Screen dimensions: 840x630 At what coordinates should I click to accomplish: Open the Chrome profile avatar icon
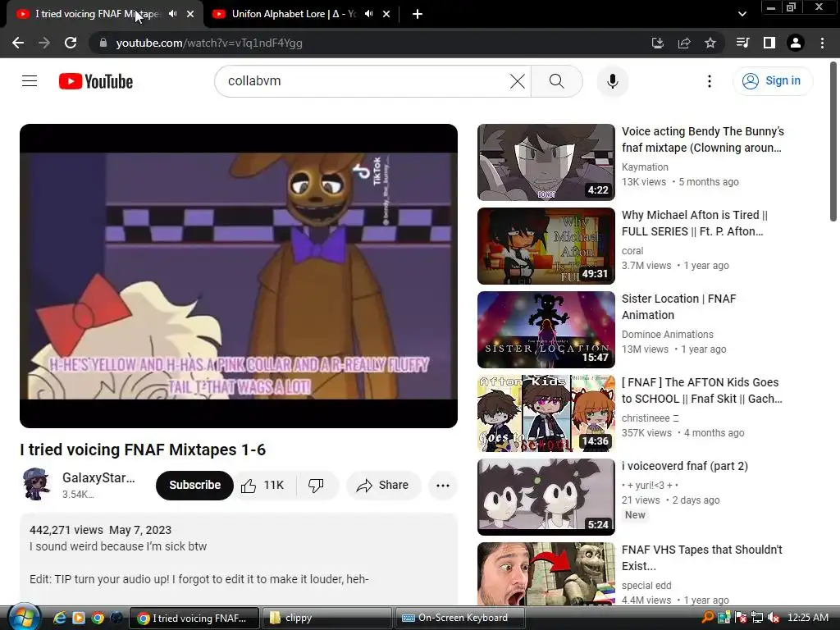pos(796,43)
